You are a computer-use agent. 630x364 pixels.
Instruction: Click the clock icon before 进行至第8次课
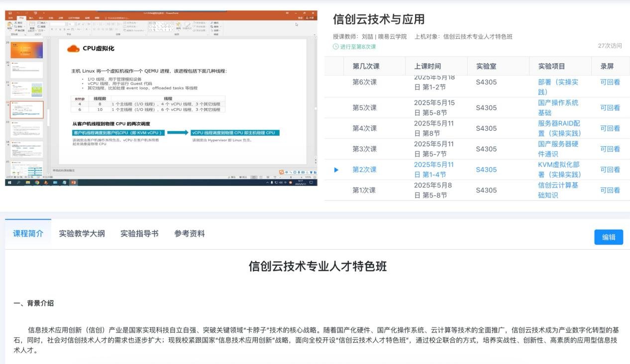click(335, 47)
